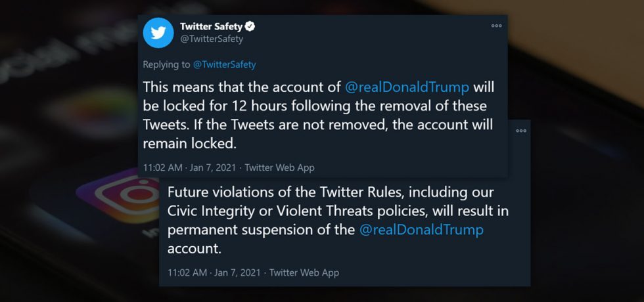The height and width of the screenshot is (302, 644).
Task: Open the @realDonaldTrump mention in the first tweet
Action: click(406, 87)
